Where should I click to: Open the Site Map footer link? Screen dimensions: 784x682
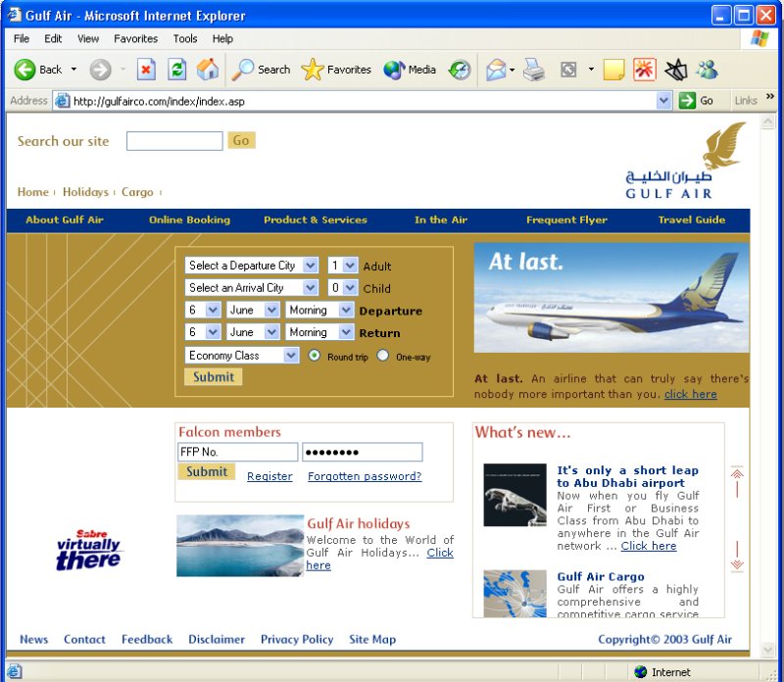pyautogui.click(x=372, y=639)
